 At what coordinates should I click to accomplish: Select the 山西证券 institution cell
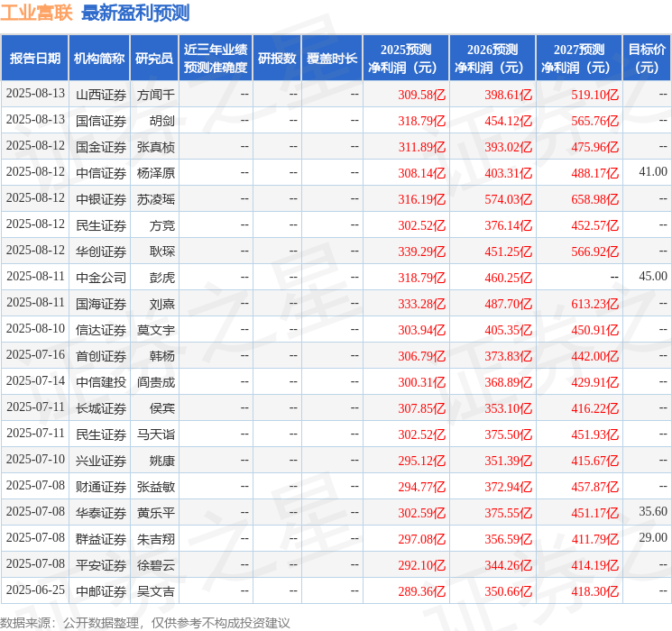(101, 95)
